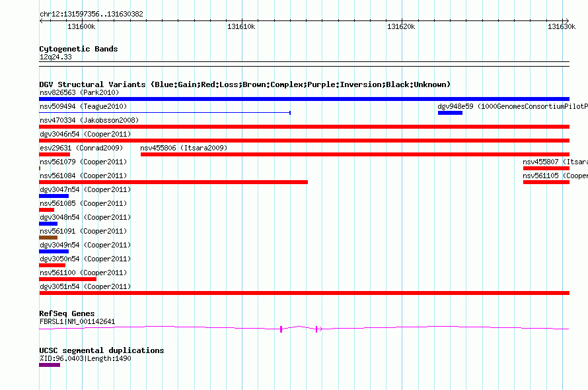Click the purple segmental duplication bar
Image resolution: width=588 pixels, height=390 pixels.
pos(50,365)
